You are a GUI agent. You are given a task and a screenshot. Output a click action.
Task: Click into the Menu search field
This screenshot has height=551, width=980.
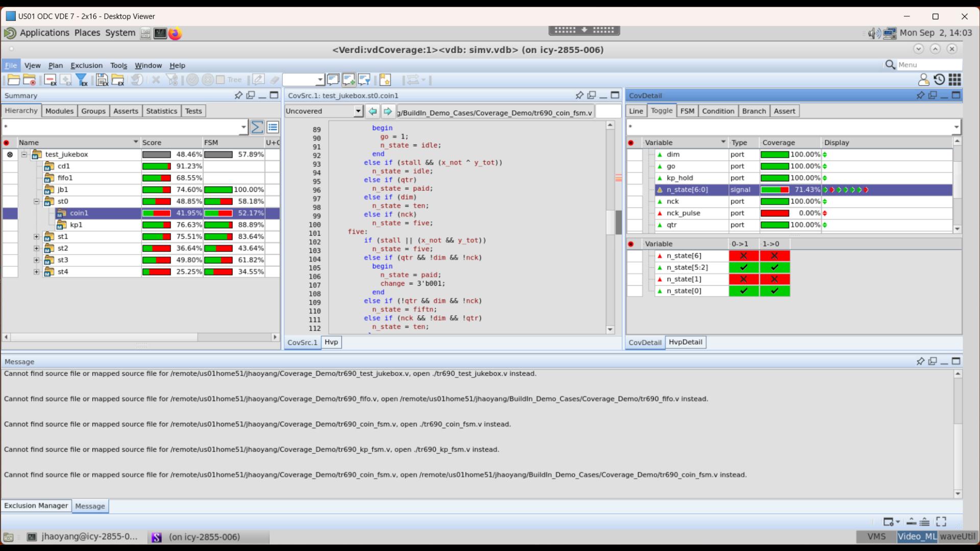coord(929,65)
